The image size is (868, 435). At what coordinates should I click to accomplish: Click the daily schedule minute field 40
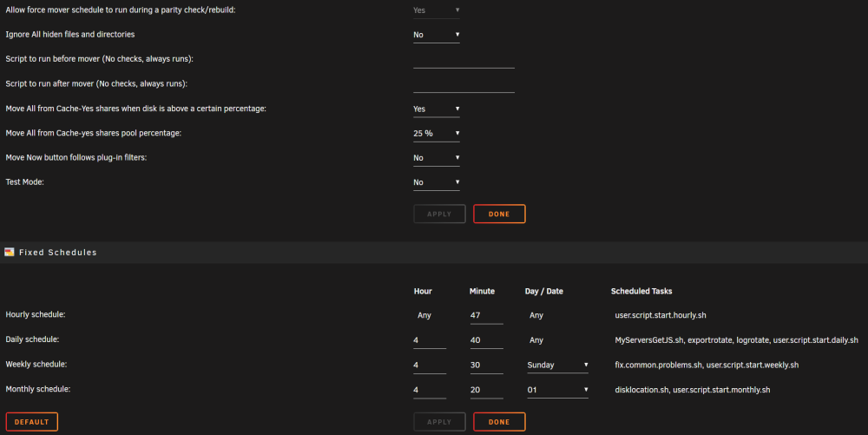486,340
